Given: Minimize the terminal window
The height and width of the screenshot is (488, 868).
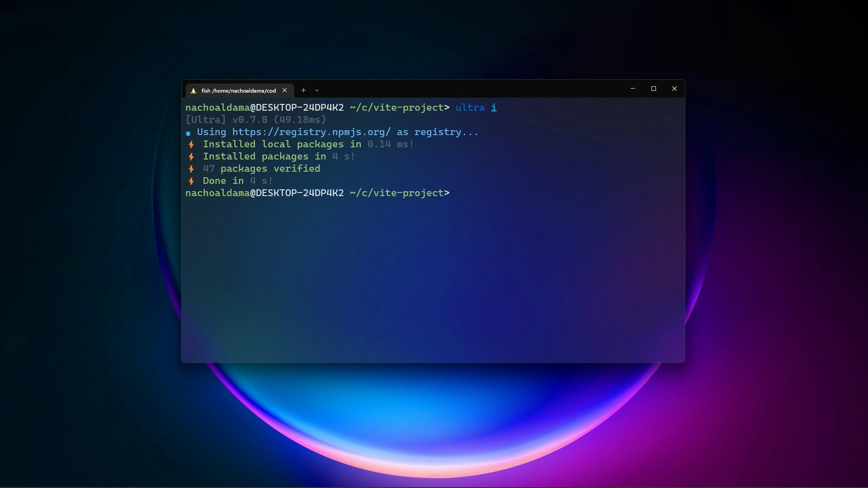Looking at the screenshot, I should click(x=633, y=89).
